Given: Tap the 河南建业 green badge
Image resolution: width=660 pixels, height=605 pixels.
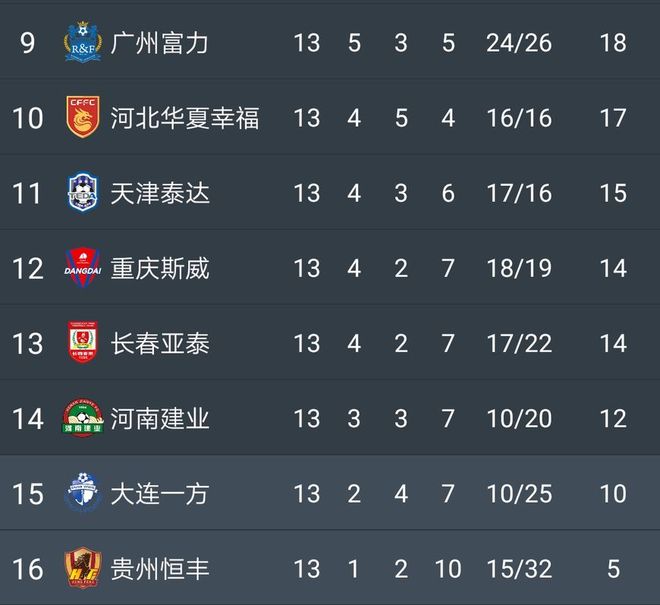Looking at the screenshot, I should click(82, 418).
